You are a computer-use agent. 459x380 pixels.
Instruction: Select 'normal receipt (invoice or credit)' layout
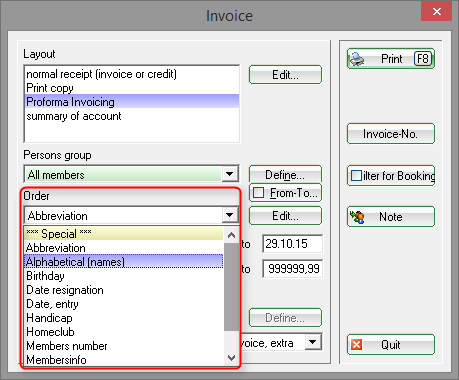point(132,74)
